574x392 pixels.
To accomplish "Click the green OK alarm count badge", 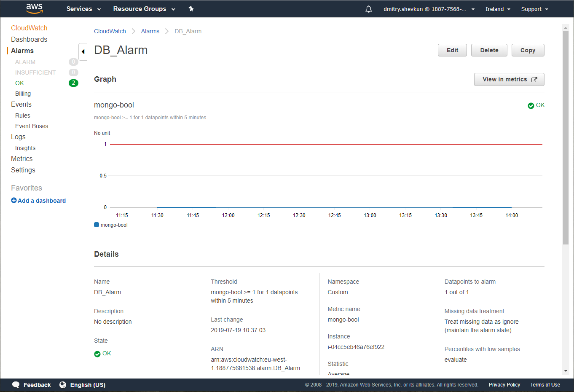I will click(73, 83).
